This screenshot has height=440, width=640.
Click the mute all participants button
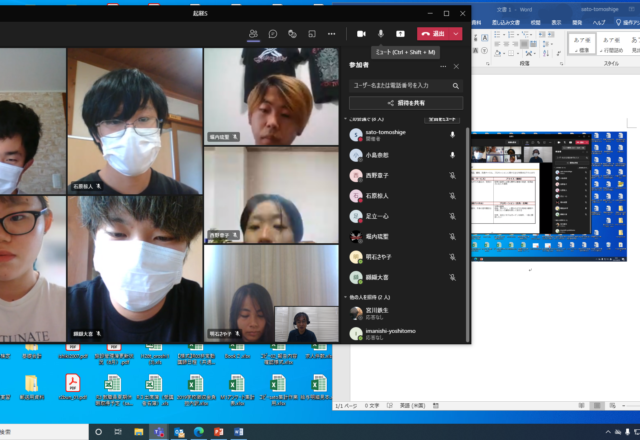click(442, 119)
